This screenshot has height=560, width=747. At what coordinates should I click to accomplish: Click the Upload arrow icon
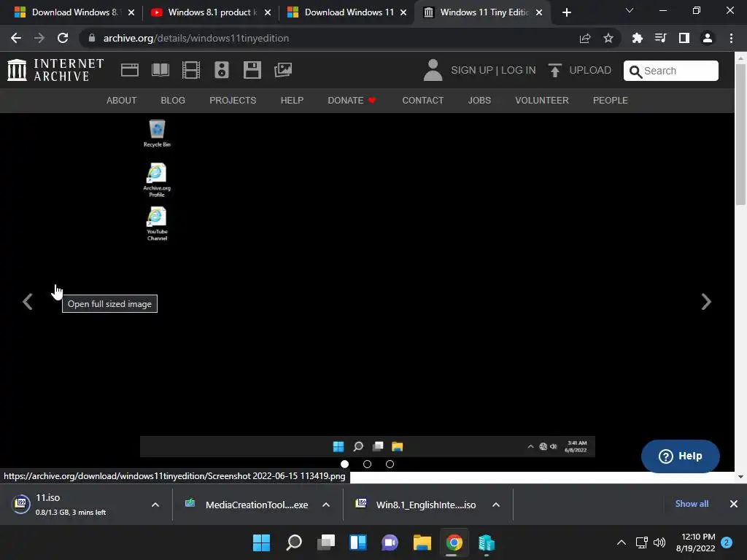point(555,70)
